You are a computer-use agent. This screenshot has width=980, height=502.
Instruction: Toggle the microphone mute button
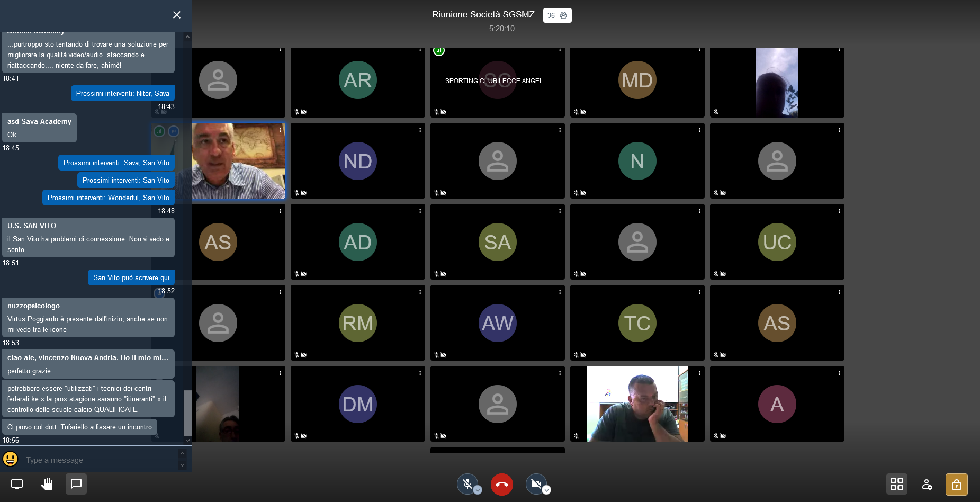coord(467,483)
